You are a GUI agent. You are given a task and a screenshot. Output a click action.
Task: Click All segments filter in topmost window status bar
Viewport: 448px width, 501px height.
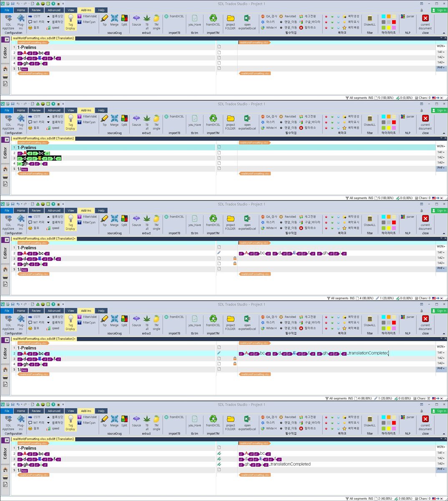[356, 98]
